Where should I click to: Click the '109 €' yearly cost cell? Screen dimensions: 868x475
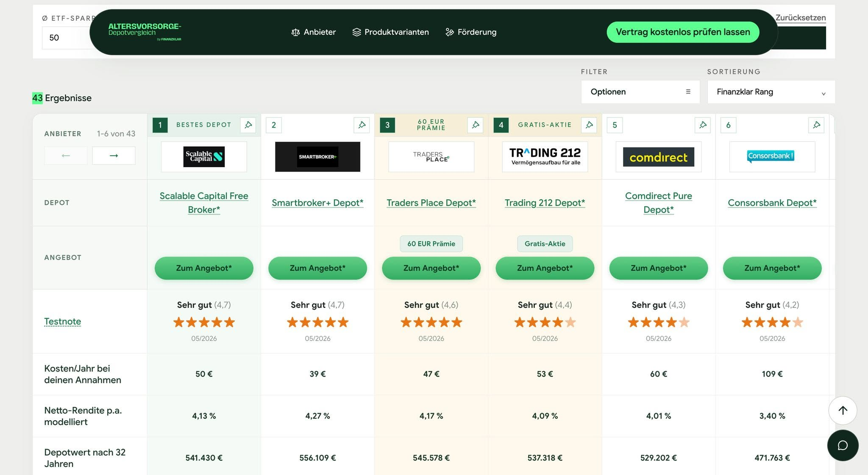pos(772,374)
